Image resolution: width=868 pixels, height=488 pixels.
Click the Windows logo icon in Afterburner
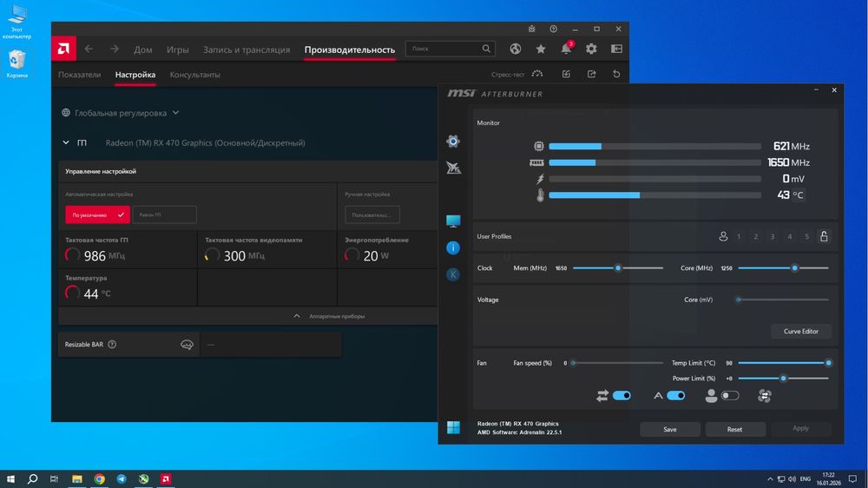pos(453,427)
